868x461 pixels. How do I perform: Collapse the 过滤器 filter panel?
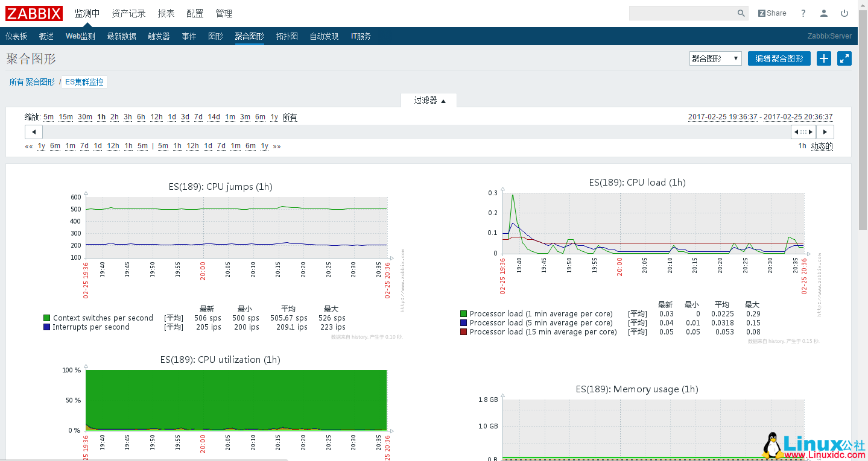tap(429, 101)
